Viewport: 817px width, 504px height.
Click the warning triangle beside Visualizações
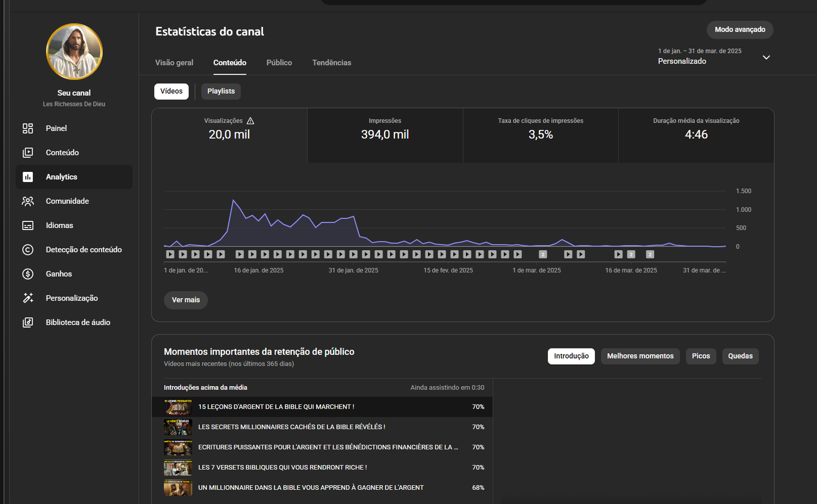coord(250,121)
